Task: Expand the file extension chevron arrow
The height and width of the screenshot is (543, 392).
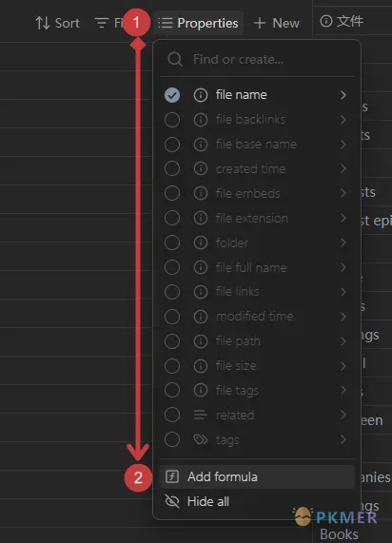Action: tap(343, 218)
